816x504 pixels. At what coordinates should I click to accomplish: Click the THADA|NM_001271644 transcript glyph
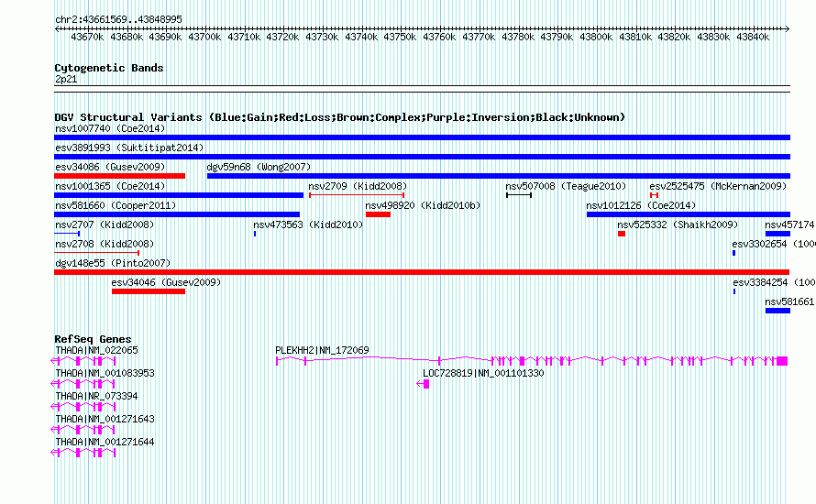(83, 453)
